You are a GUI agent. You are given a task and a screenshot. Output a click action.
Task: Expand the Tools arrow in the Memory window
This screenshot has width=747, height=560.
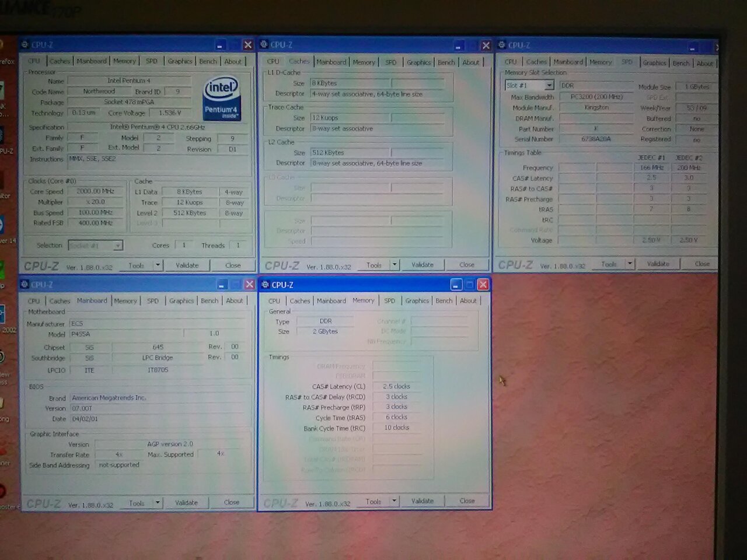tap(395, 501)
